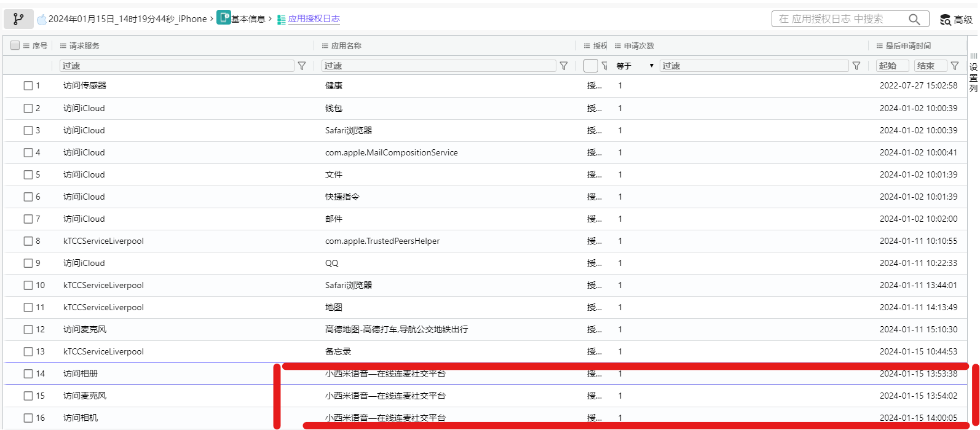Select the com.apple.TrustedPeersHelper cell
The width and height of the screenshot is (980, 430).
tap(382, 241)
